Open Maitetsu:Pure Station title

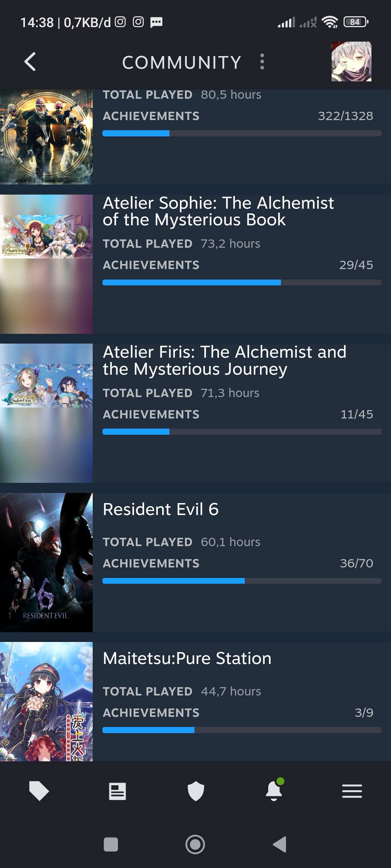pyautogui.click(x=187, y=658)
